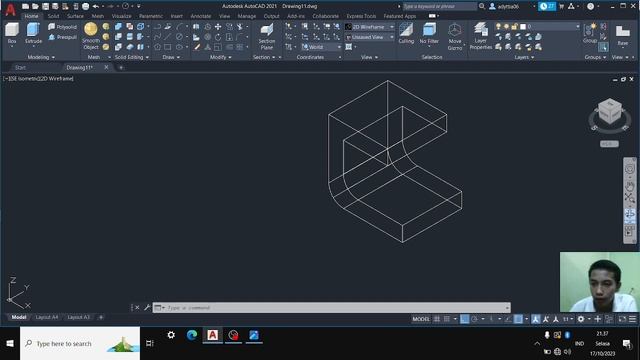Toggle object snap in status bar
The image size is (640, 360).
click(x=518, y=319)
